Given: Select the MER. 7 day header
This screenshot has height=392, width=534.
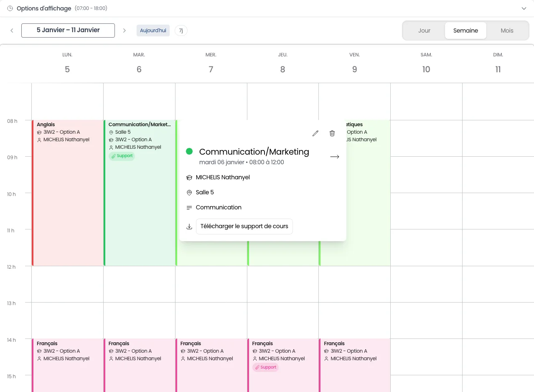Looking at the screenshot, I should click(x=211, y=64).
